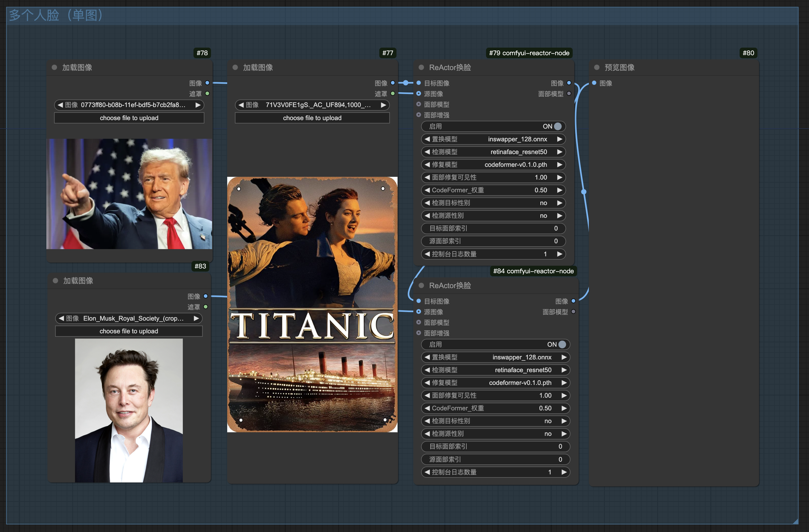Click the 图像 input port on the 预览图像 node

tap(594, 83)
